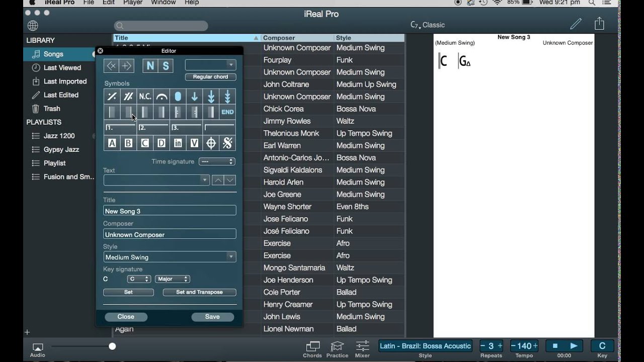Click the delete cell icon in Editor

(112, 65)
